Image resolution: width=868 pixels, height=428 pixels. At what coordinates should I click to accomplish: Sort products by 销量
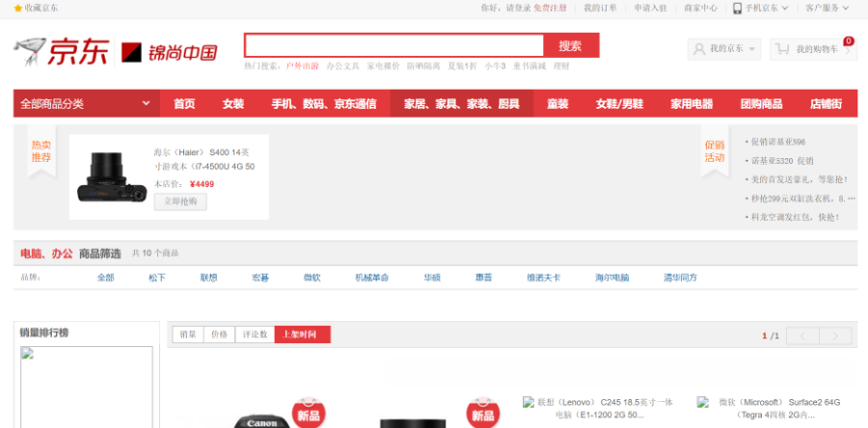point(188,334)
